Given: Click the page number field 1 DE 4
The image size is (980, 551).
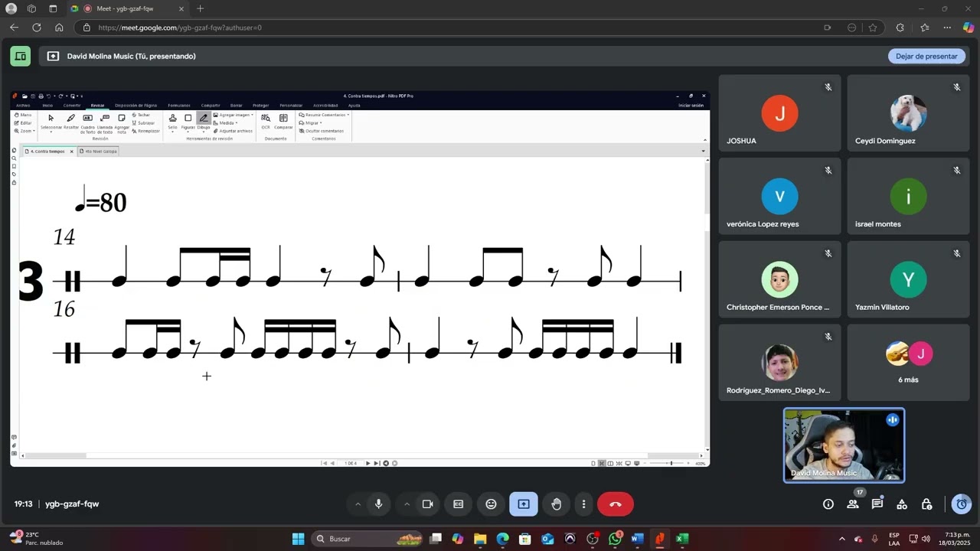Looking at the screenshot, I should tap(351, 463).
